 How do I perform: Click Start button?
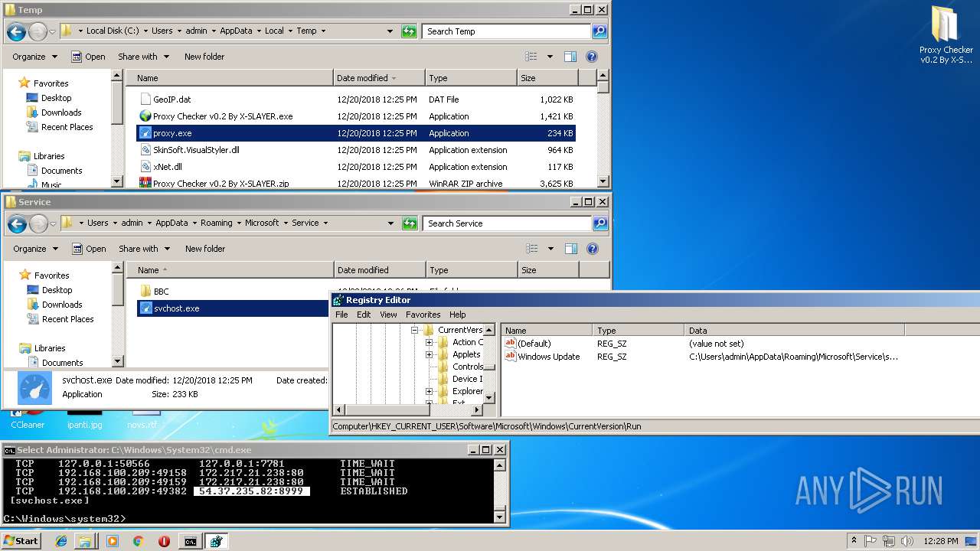click(x=21, y=541)
